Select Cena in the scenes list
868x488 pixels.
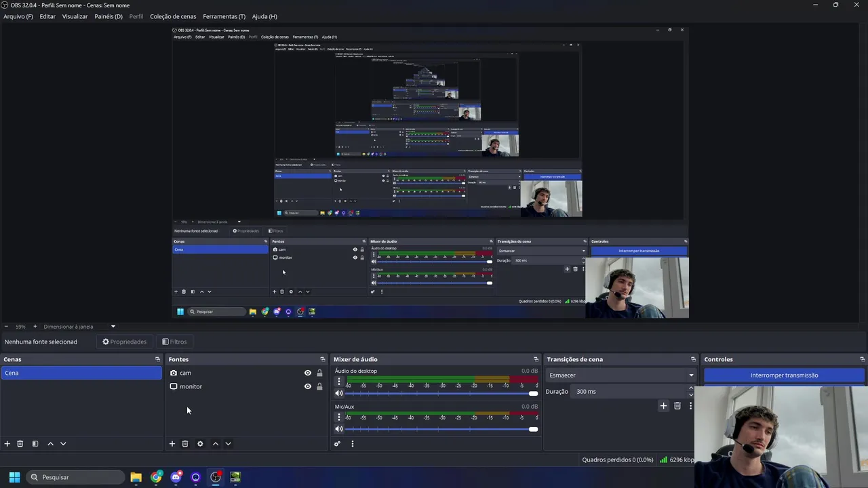point(81,373)
